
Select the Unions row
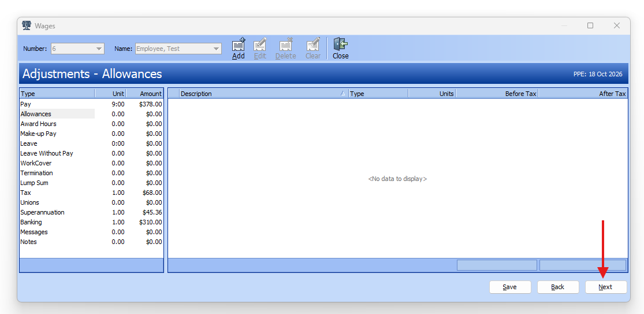click(x=91, y=202)
